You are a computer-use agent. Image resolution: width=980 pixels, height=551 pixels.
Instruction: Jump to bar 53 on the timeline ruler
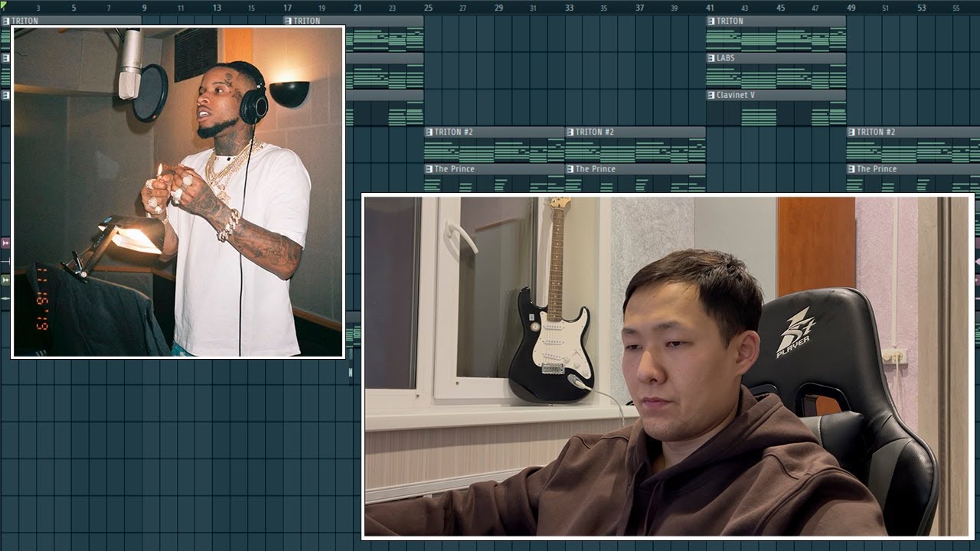pyautogui.click(x=921, y=8)
